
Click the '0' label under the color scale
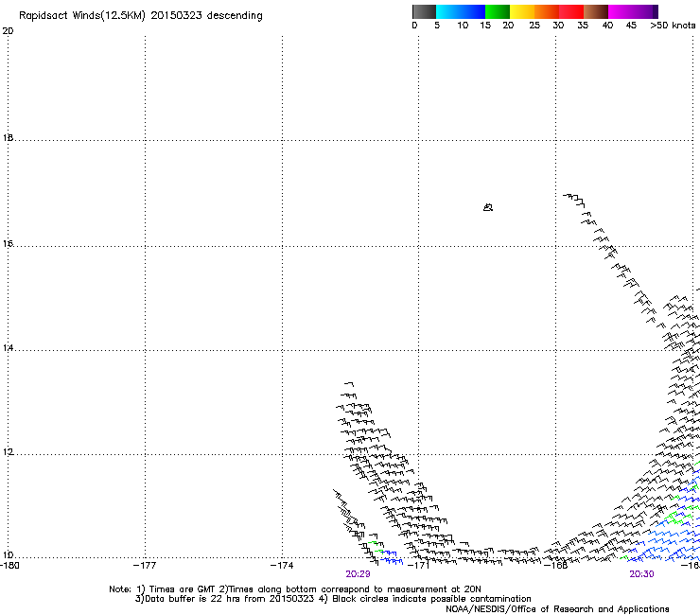coord(414,26)
